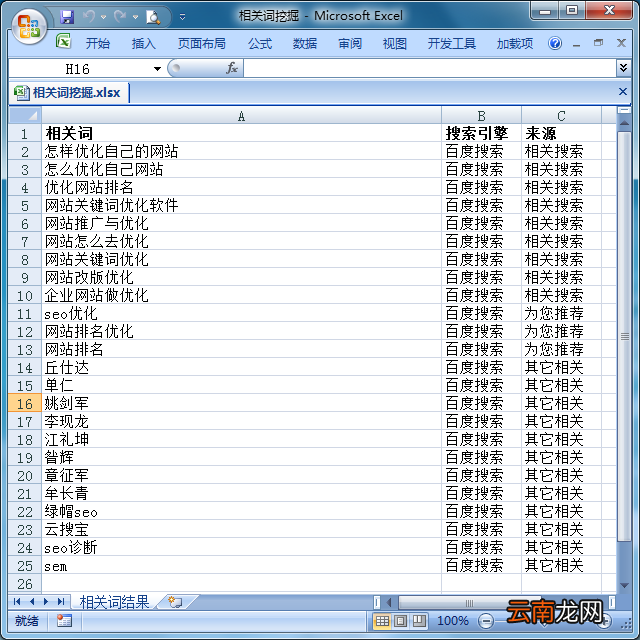Zoom out with the minus button
The height and width of the screenshot is (640, 640).
[486, 621]
